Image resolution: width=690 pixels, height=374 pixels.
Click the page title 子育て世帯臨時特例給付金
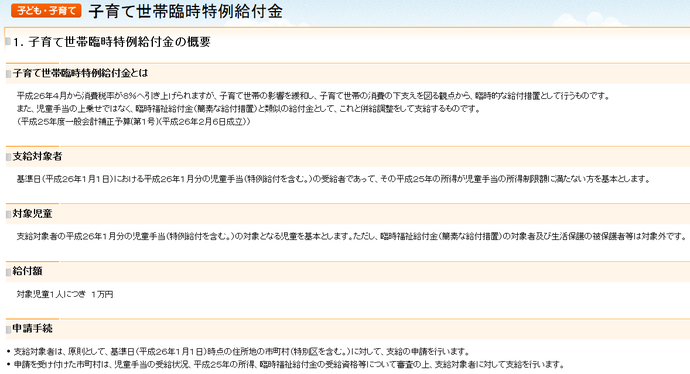coord(185,11)
